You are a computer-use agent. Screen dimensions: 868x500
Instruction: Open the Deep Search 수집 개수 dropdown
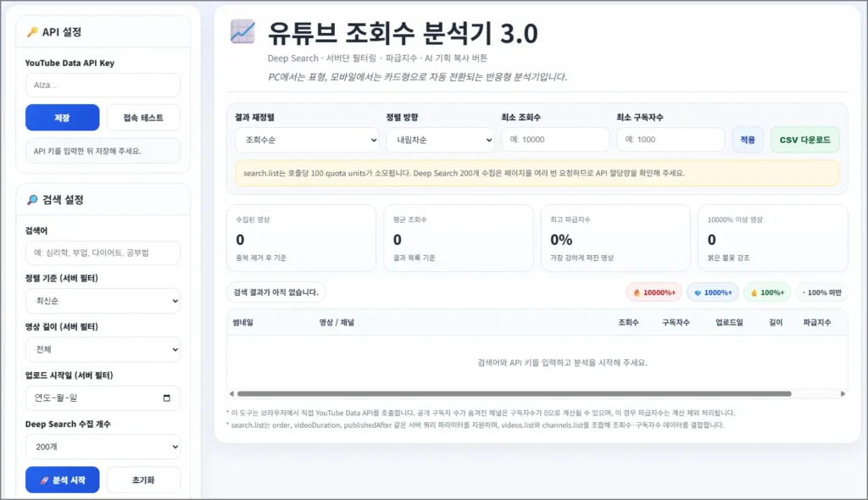(x=103, y=447)
